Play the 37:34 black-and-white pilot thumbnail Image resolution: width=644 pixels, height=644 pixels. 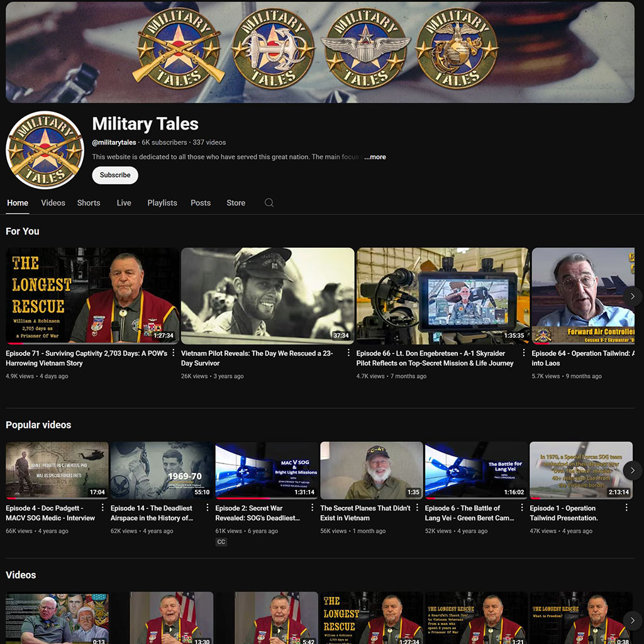tap(268, 296)
